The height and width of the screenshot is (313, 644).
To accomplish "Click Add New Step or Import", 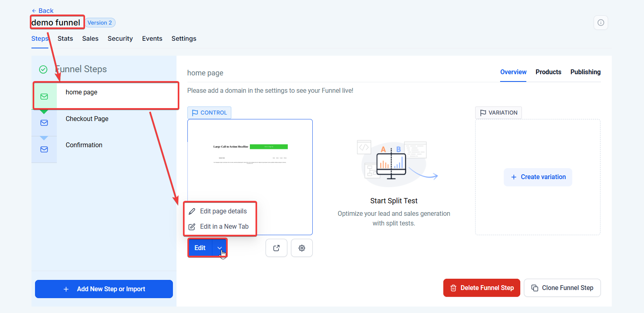I will (104, 289).
